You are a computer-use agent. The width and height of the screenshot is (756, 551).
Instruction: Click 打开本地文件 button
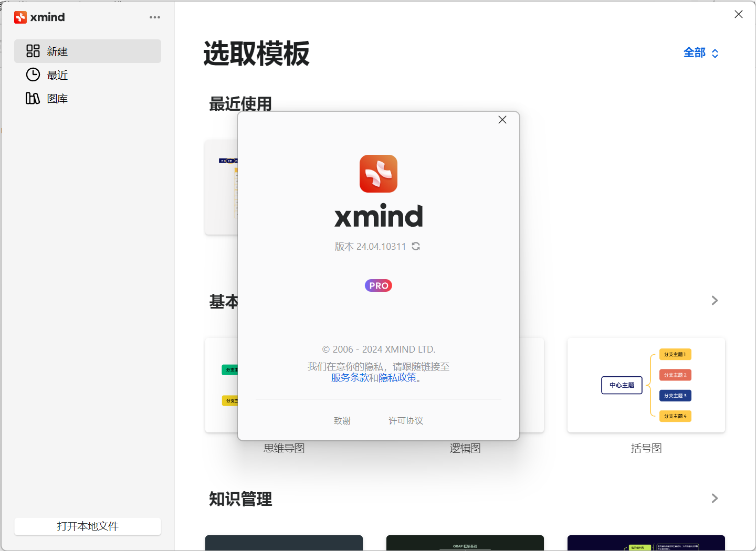coord(88,526)
